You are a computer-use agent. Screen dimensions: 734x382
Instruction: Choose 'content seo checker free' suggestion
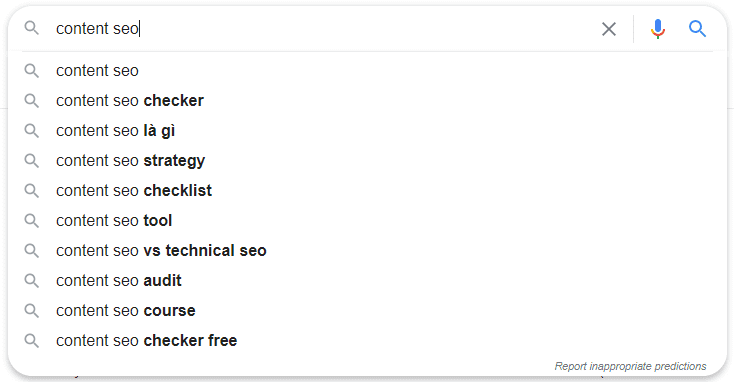click(367, 340)
